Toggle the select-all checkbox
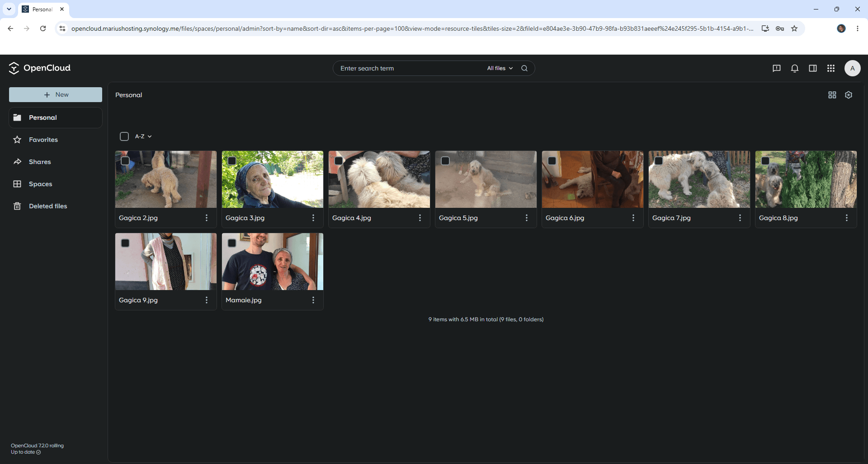 click(x=124, y=136)
